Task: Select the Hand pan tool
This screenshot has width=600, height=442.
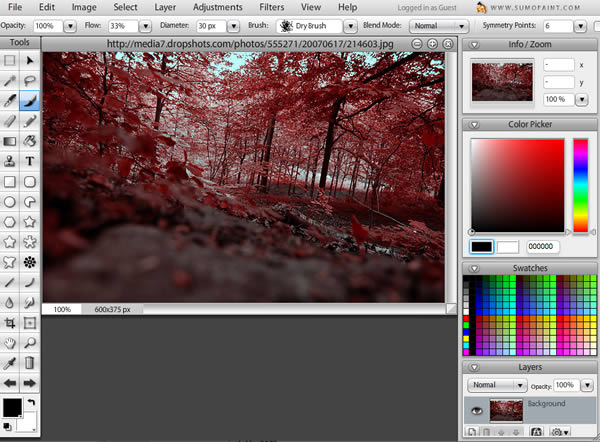Action: 10,343
